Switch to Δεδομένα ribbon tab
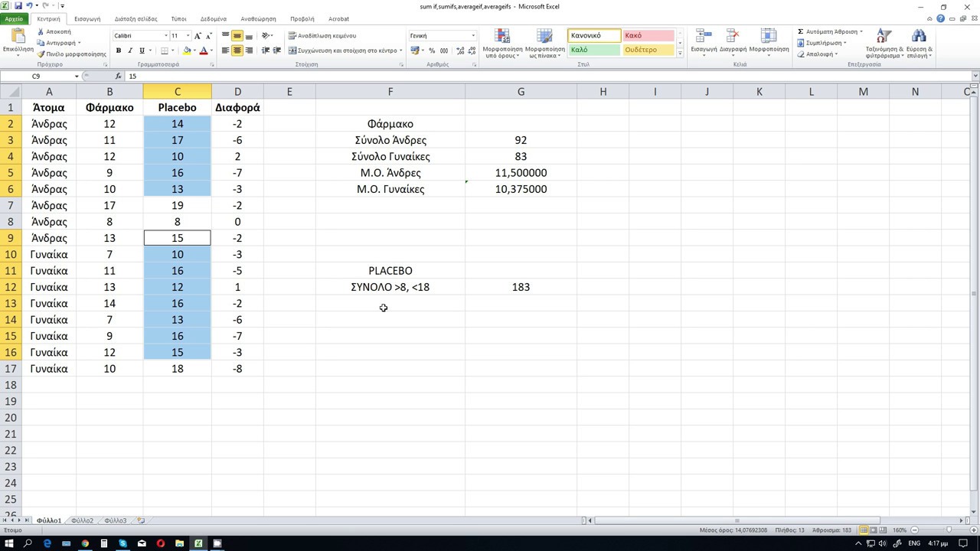 point(214,18)
